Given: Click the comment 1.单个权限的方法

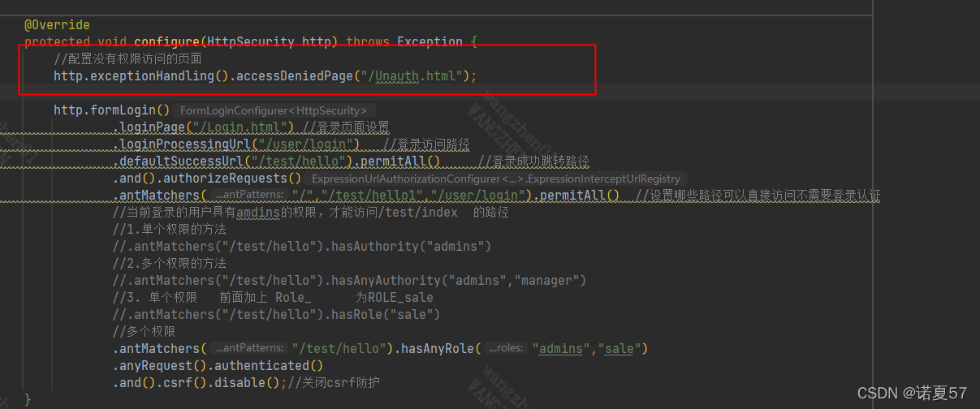Looking at the screenshot, I should point(170,230).
